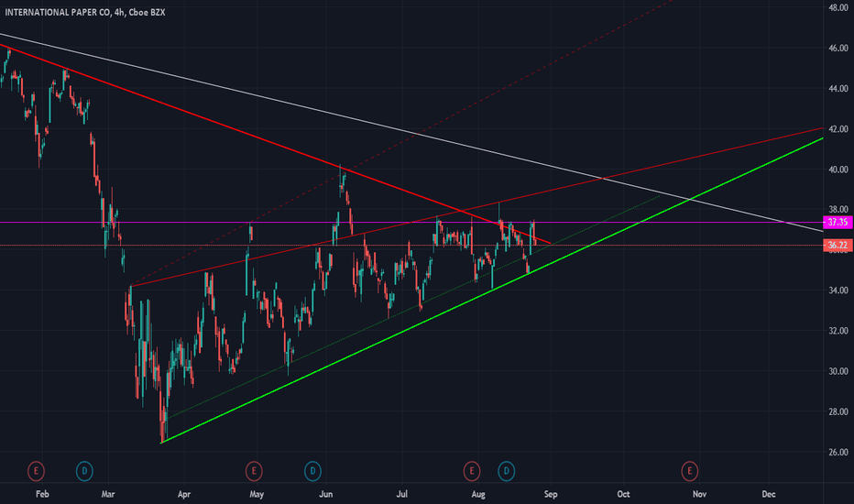Click the Oct label on time axis
Image resolution: width=854 pixels, height=504 pixels.
pyautogui.click(x=623, y=494)
